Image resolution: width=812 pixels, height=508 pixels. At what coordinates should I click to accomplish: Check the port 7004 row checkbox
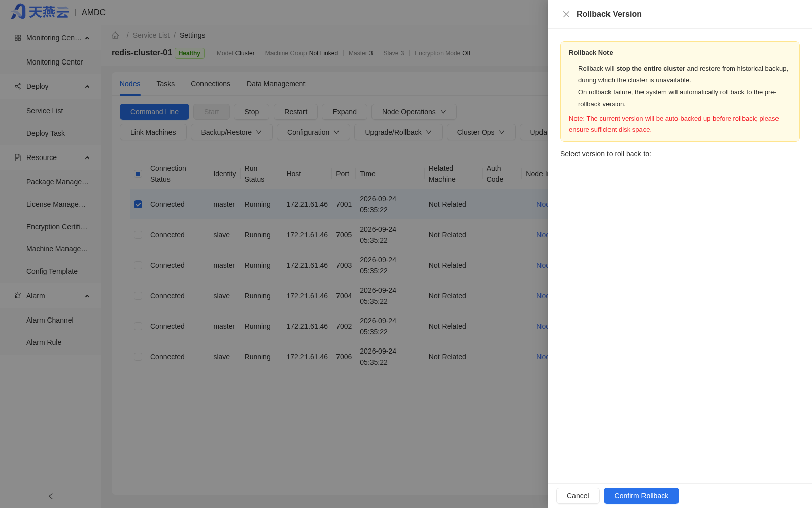pos(138,296)
